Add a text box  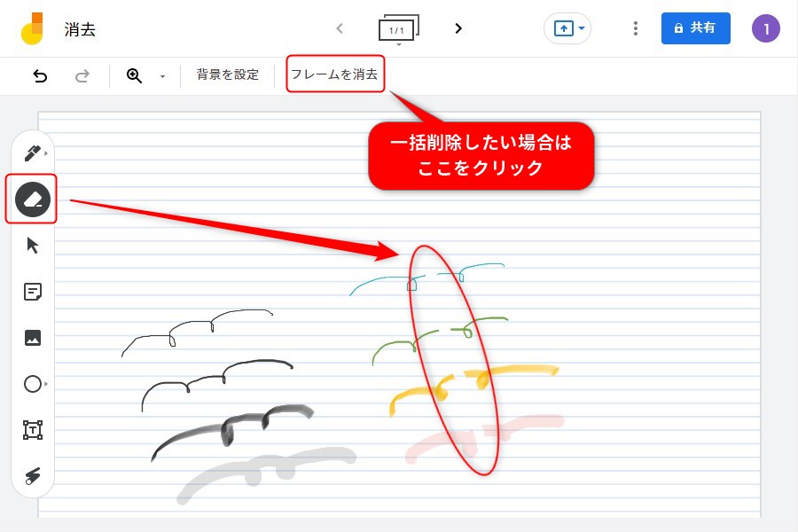click(x=33, y=430)
